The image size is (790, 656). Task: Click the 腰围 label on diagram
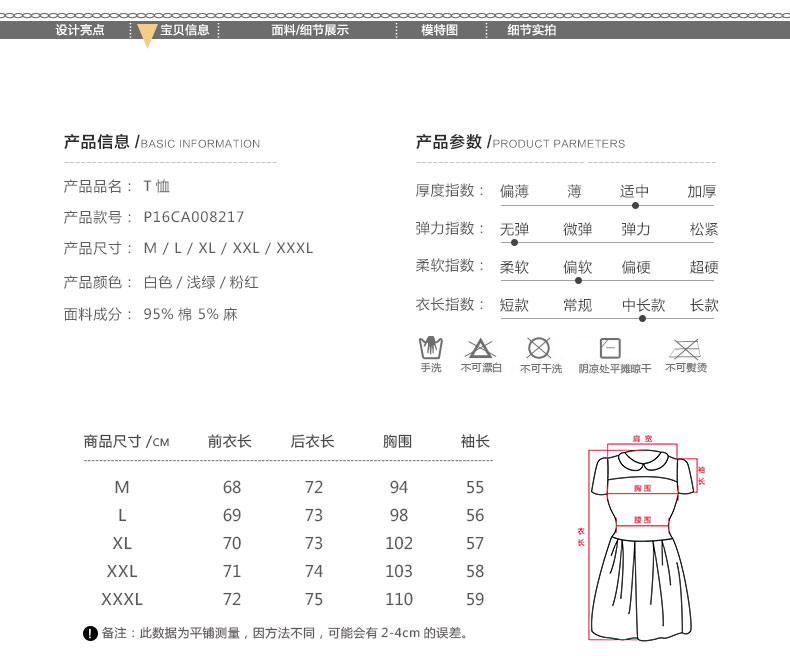(x=642, y=519)
